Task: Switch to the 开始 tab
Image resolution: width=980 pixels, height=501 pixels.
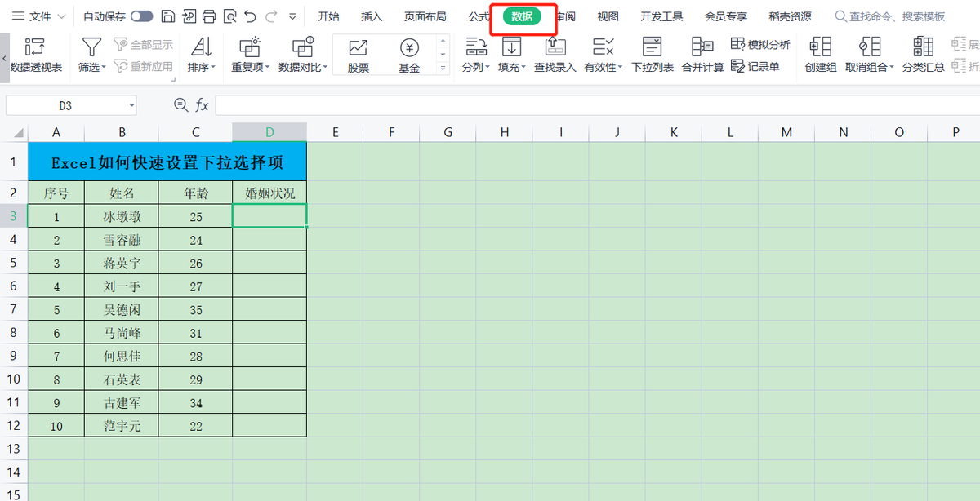Action: pyautogui.click(x=328, y=16)
